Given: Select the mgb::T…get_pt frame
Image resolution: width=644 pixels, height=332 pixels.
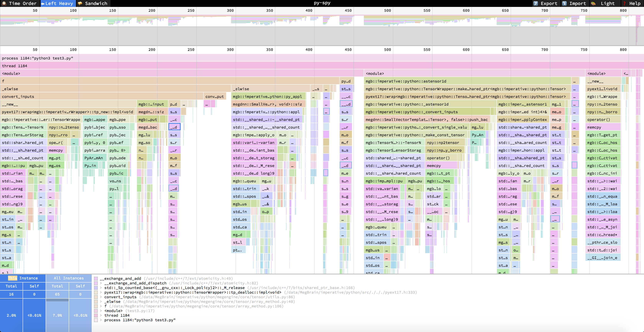Looking at the screenshot, I should 603,135.
